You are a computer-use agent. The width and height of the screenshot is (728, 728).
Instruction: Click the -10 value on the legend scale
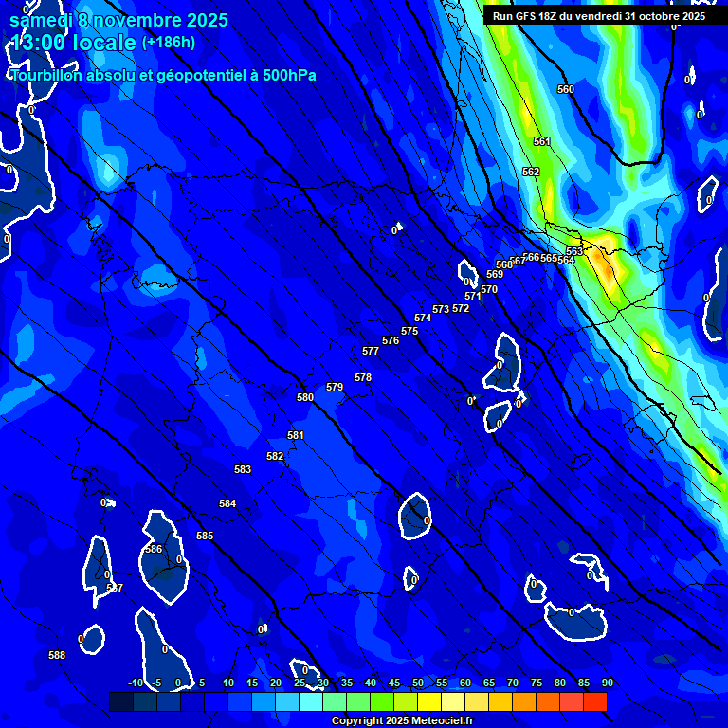[x=135, y=683]
